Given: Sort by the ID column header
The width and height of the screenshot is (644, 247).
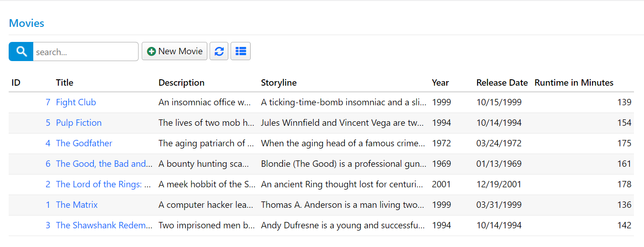Looking at the screenshot, I should (16, 82).
